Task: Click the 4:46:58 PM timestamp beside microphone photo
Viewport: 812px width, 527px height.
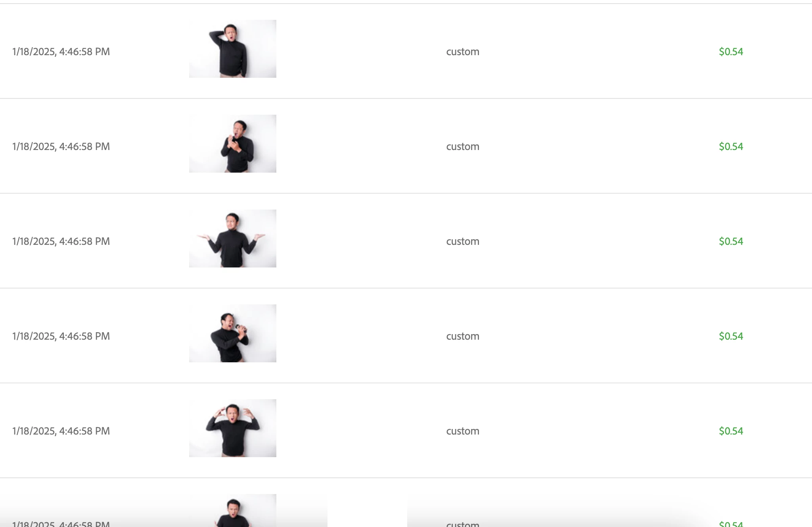Action: [85, 336]
